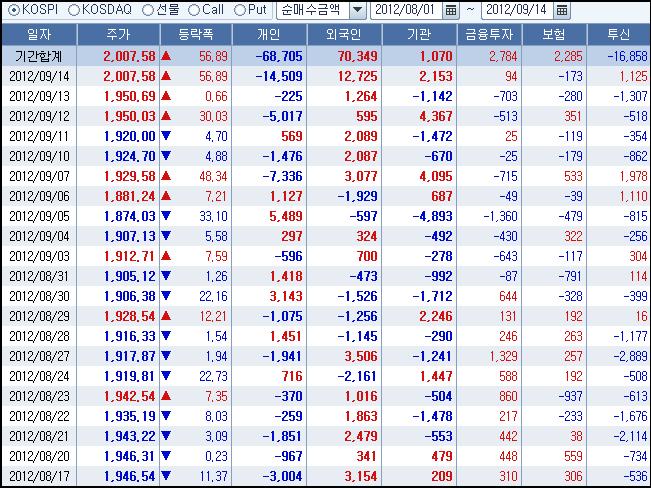This screenshot has width=651, height=488.
Task: Select the 2012/09/12 date cell
Action: 39,116
